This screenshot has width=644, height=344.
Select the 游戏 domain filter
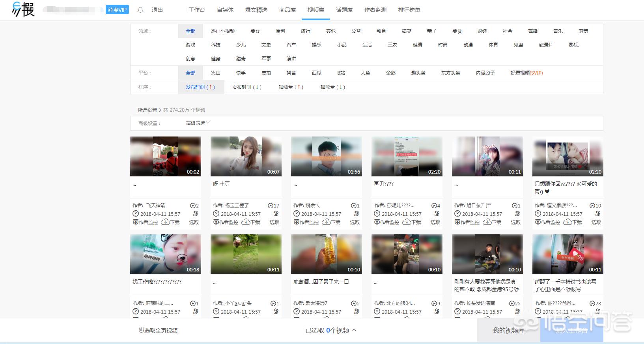pos(190,45)
